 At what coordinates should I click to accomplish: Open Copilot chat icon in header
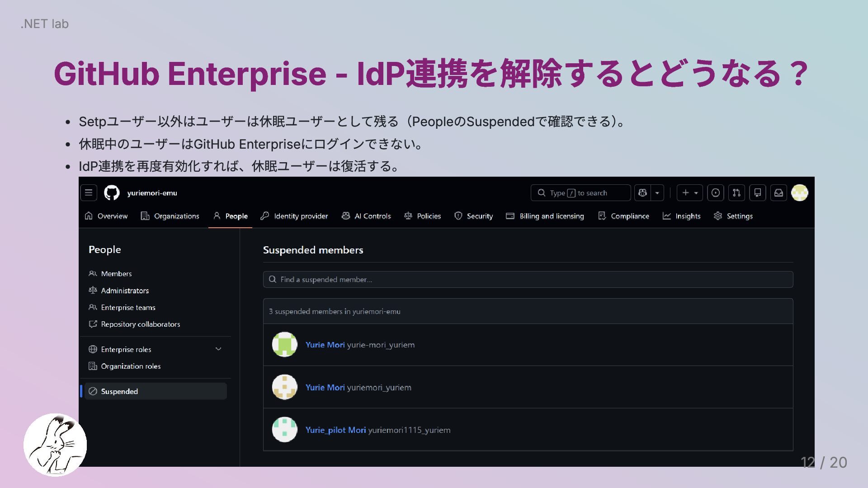click(642, 193)
